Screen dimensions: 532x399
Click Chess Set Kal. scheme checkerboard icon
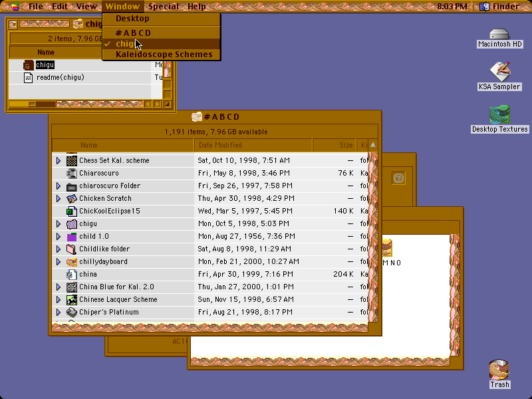pyautogui.click(x=72, y=160)
